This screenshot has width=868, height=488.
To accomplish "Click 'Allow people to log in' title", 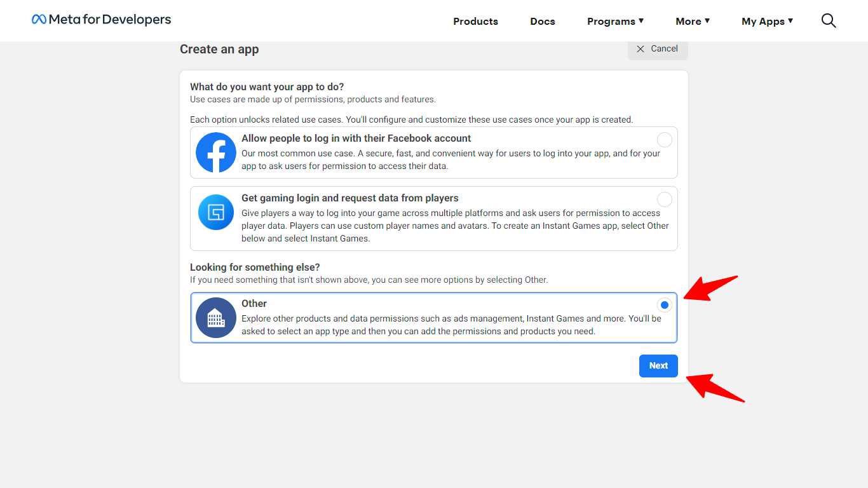I will point(356,139).
